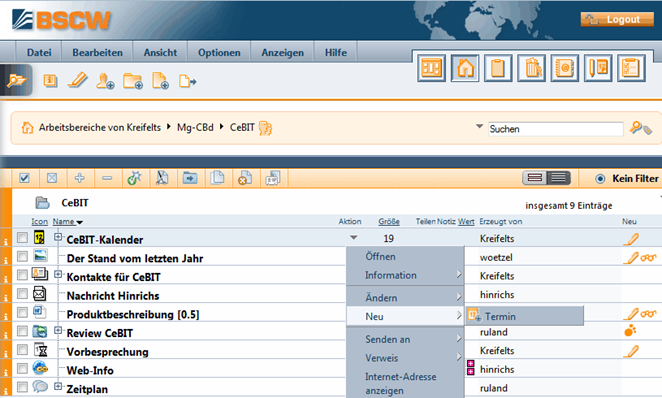This screenshot has width=662, height=398.
Task: Open the Bearbeiten menu
Action: [x=98, y=53]
